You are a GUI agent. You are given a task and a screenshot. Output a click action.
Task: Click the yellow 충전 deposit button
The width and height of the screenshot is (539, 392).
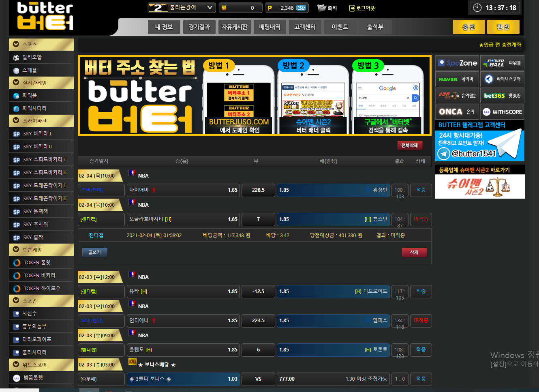pyautogui.click(x=468, y=27)
